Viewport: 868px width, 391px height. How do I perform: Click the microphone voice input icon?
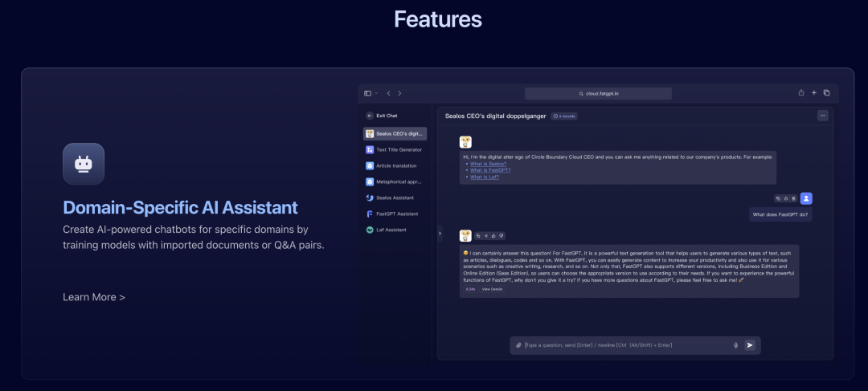tap(735, 345)
